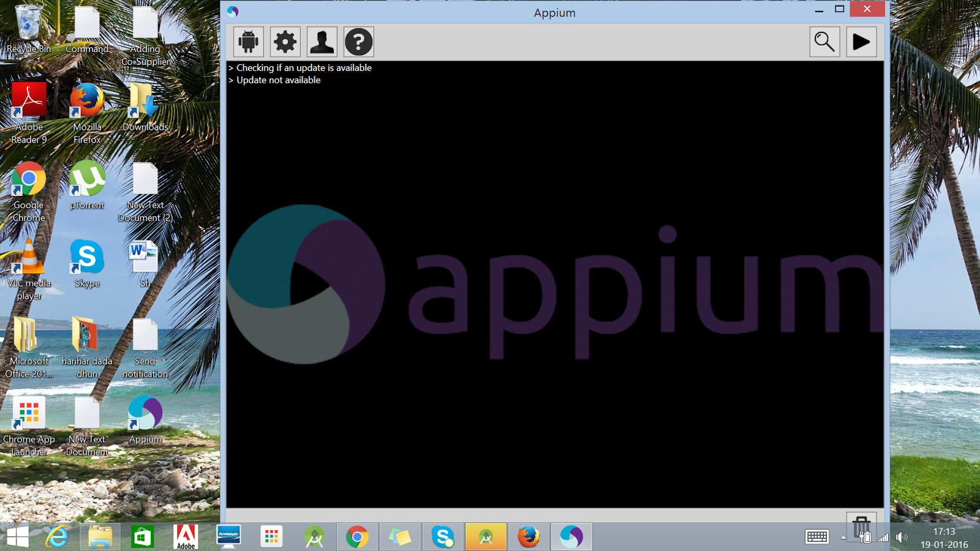Switch to orange-highlighted Android Studio taskbar button
This screenshot has width=980, height=551.
486,537
